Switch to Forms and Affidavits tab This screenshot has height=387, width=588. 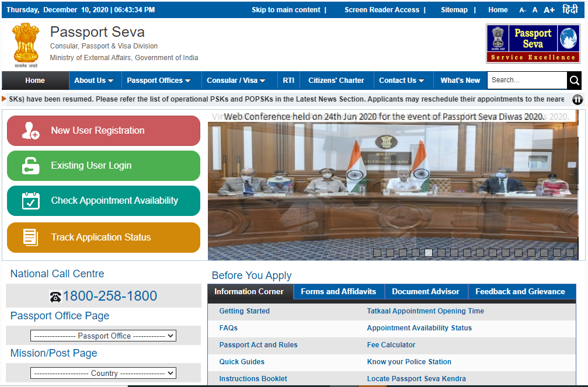338,291
